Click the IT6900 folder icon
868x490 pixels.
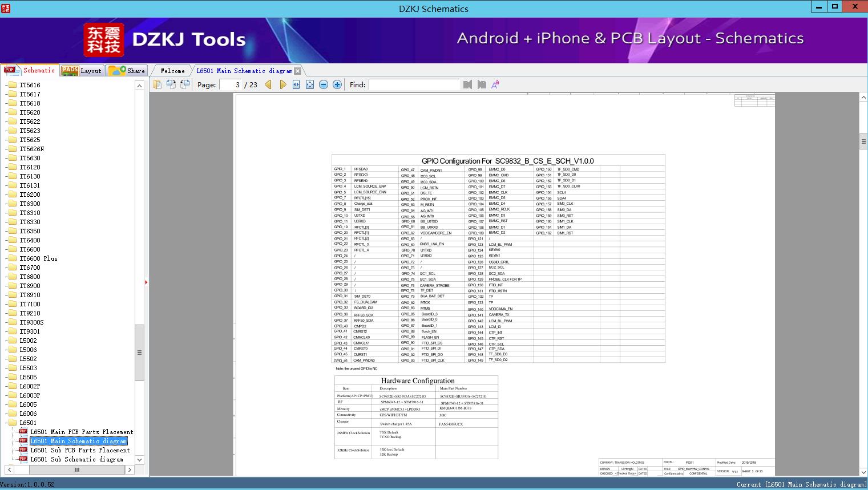[12, 286]
